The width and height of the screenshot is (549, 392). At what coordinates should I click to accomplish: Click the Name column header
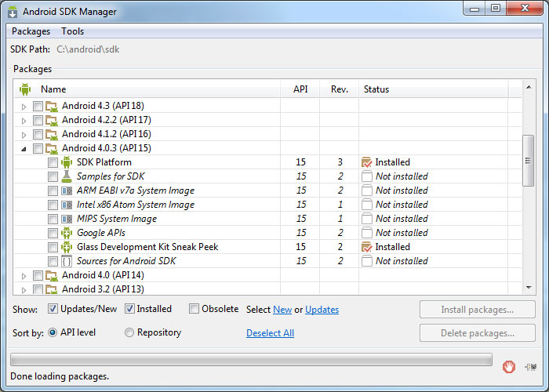coord(147,89)
